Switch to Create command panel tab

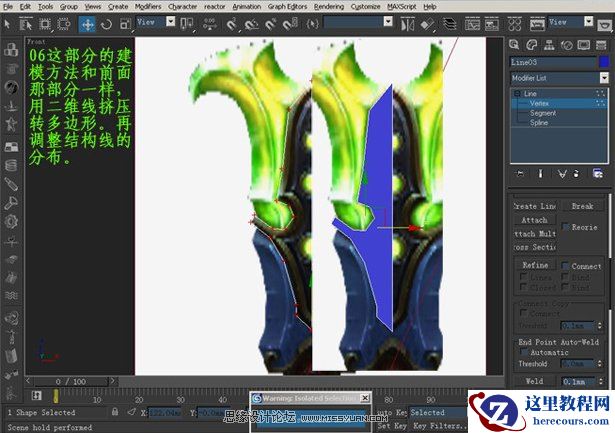514,45
